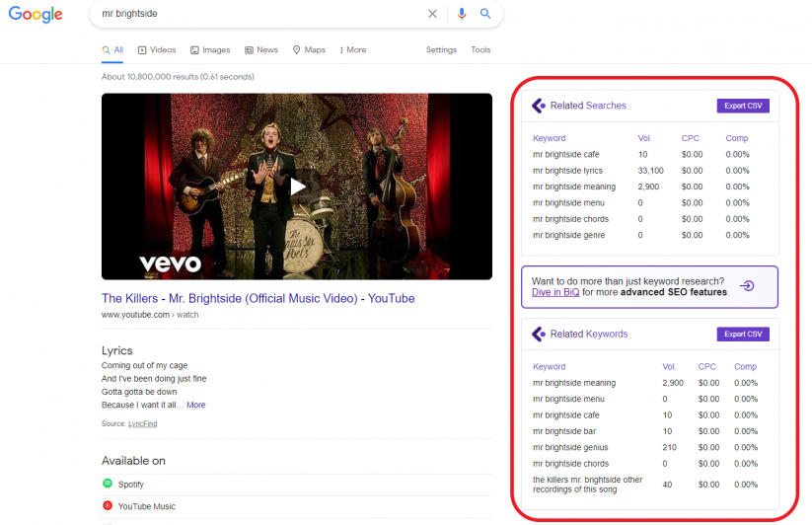Select 'the killers mr. brightside other recordings' keyword
The height and width of the screenshot is (525, 812).
587,485
